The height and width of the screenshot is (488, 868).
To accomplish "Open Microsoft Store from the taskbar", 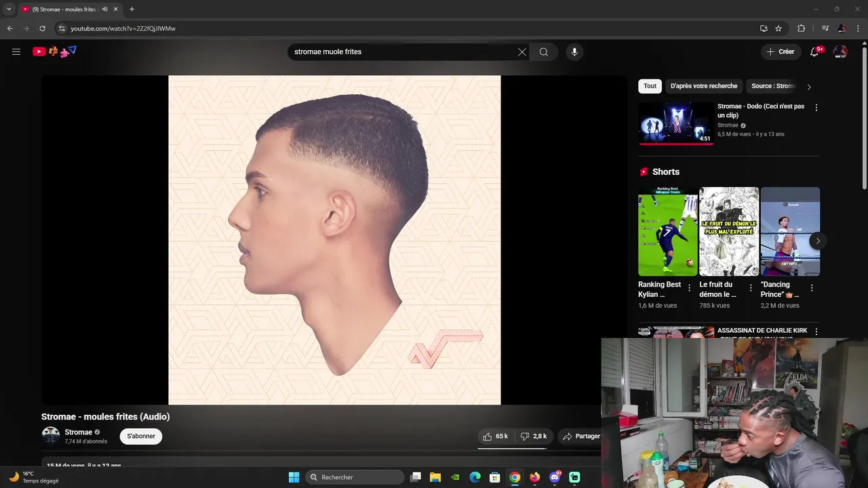I will click(495, 477).
